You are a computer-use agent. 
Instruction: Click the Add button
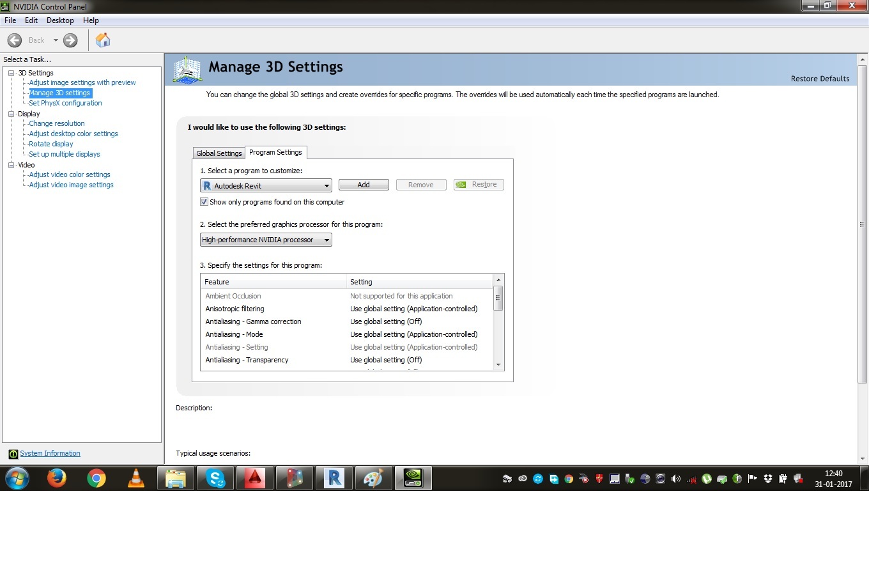(x=364, y=185)
